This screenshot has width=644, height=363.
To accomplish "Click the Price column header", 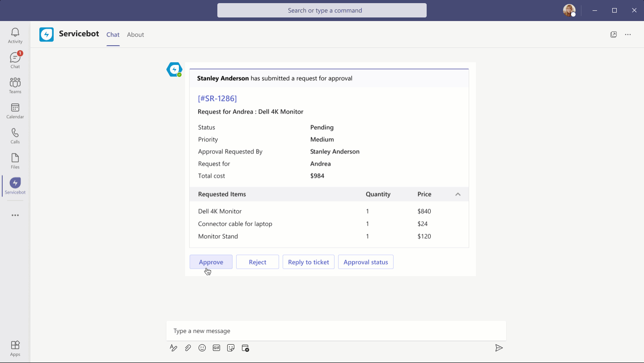I will pyautogui.click(x=424, y=194).
